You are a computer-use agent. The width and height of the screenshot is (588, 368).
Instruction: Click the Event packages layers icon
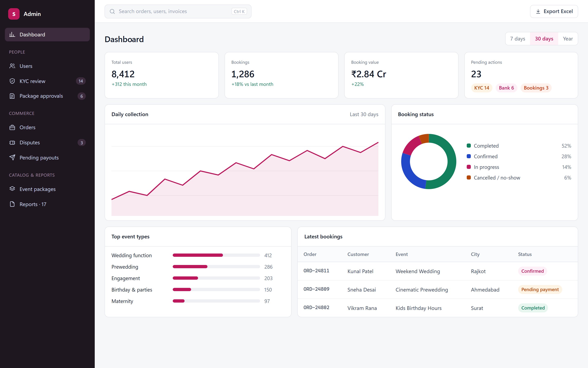(x=12, y=189)
